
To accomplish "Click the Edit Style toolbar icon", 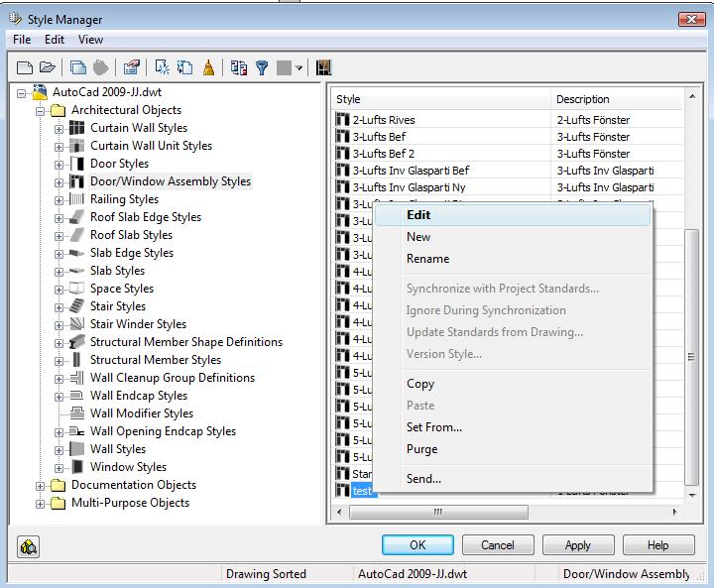I will tap(132, 67).
